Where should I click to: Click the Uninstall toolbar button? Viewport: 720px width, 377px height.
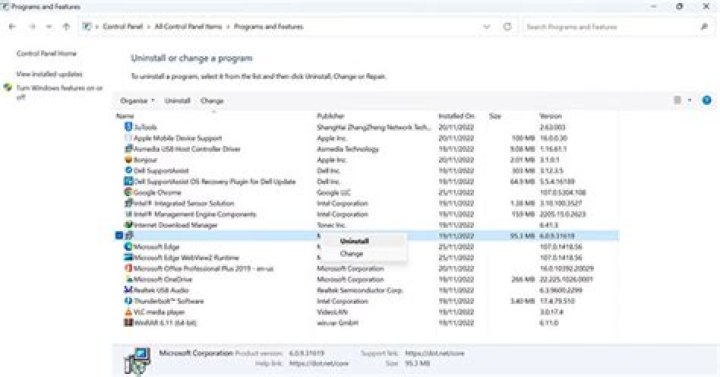click(177, 101)
